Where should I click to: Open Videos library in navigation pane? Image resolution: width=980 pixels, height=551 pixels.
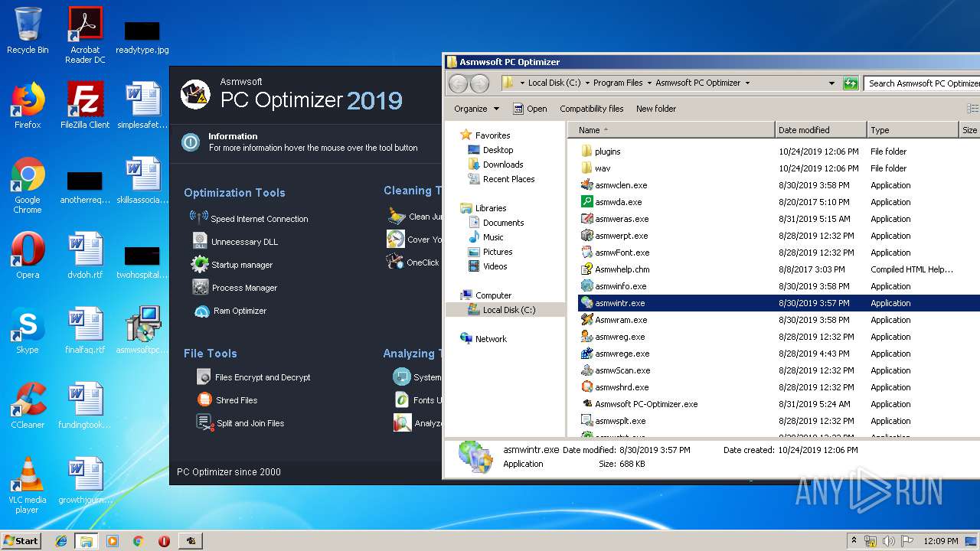[487, 266]
